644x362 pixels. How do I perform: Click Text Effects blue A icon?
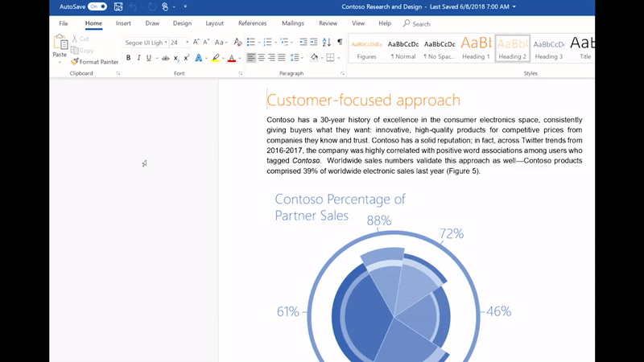[x=198, y=58]
